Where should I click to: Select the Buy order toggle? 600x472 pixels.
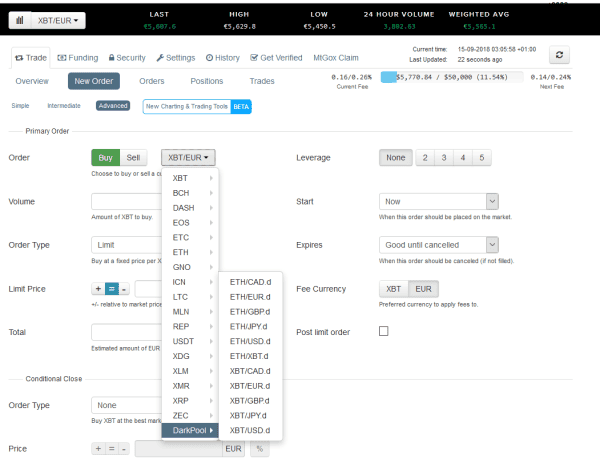coord(106,158)
